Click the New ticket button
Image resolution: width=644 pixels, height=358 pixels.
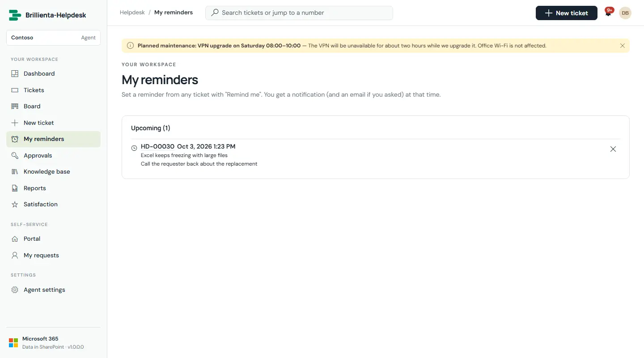[x=566, y=13]
